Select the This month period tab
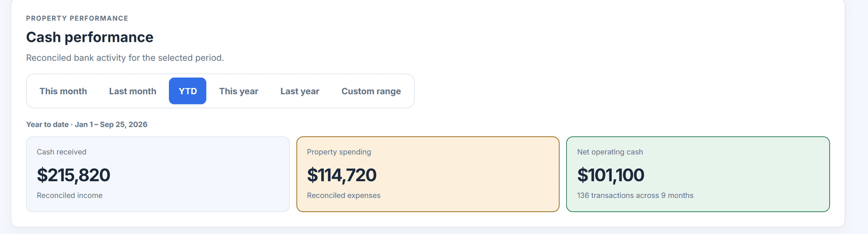This screenshot has width=868, height=234. pos(63,91)
